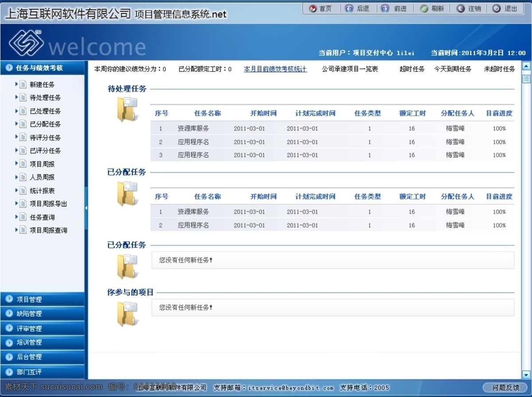Filter by 未超时任务
This screenshot has height=397, width=532.
500,69
